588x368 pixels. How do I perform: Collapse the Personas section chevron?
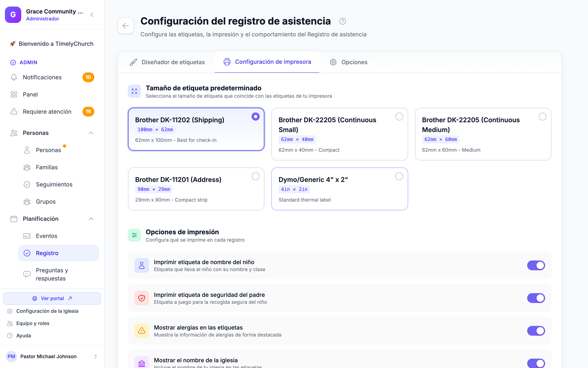pyautogui.click(x=91, y=133)
